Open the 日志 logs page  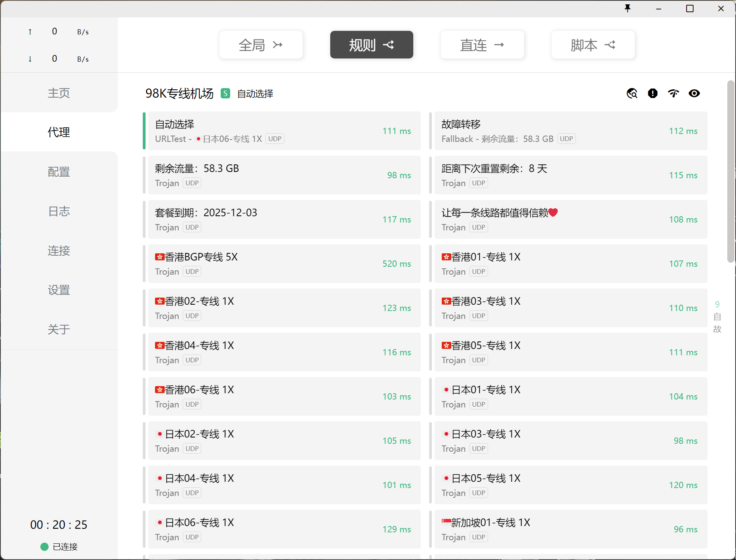(x=59, y=211)
